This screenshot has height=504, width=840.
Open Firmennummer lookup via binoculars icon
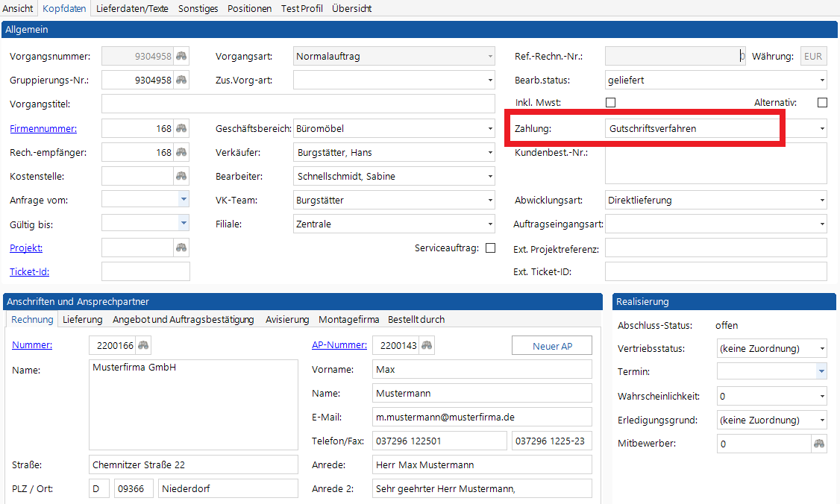[x=181, y=129]
